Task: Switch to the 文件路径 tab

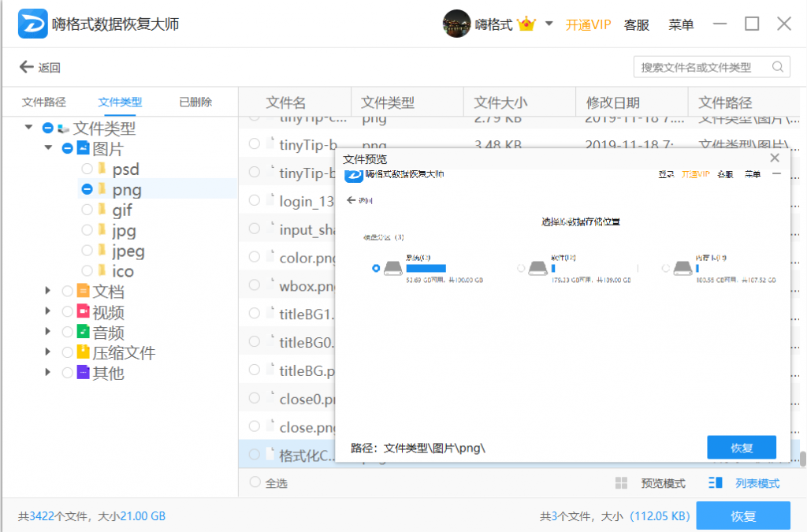Action: [x=44, y=102]
